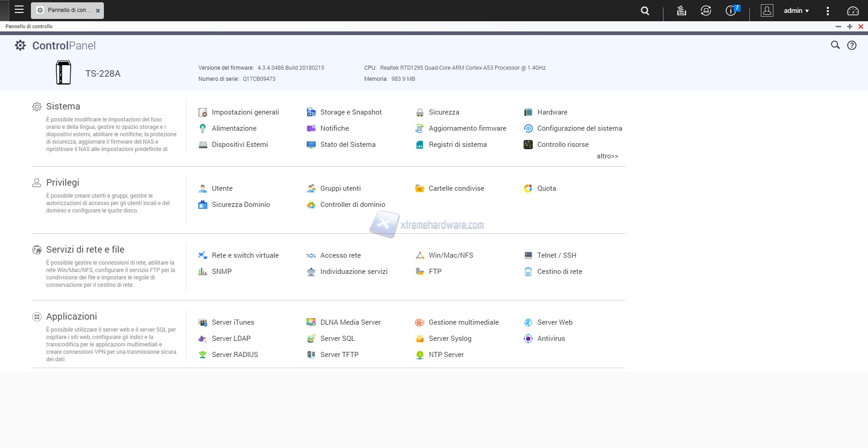Expand the admin user dropdown
Viewport: 868px width, 448px height.
coord(796,11)
